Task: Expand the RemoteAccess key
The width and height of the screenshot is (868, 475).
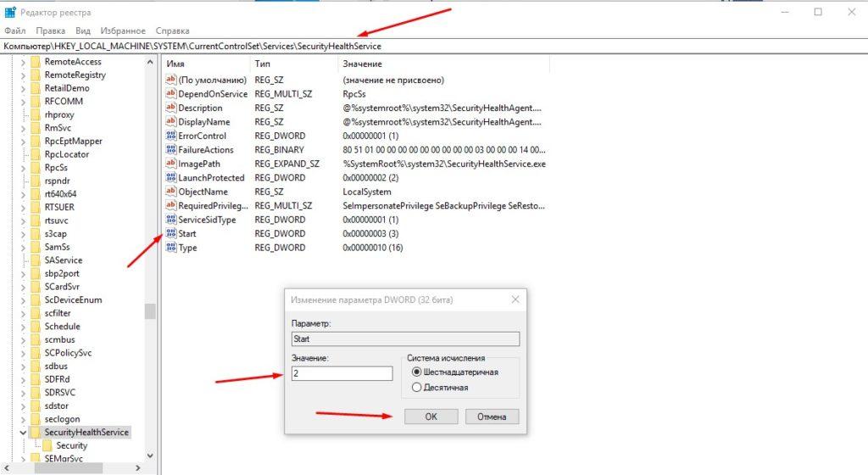Action: coord(23,62)
